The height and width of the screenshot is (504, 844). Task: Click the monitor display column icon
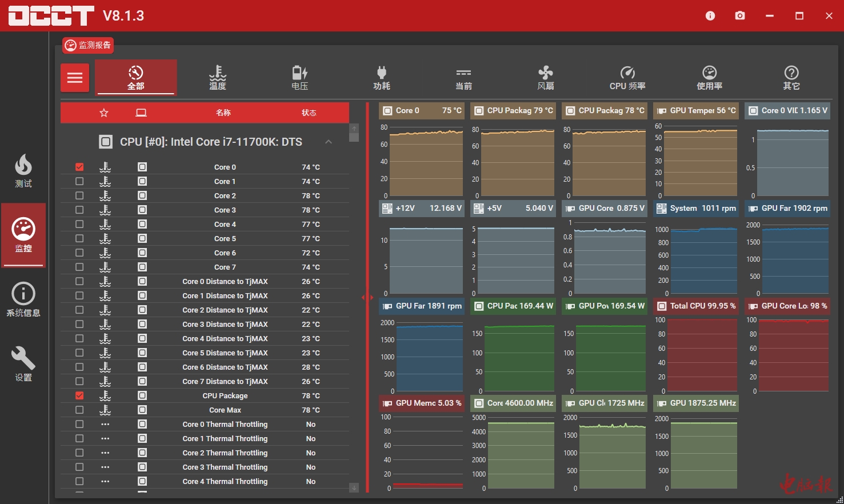click(141, 113)
